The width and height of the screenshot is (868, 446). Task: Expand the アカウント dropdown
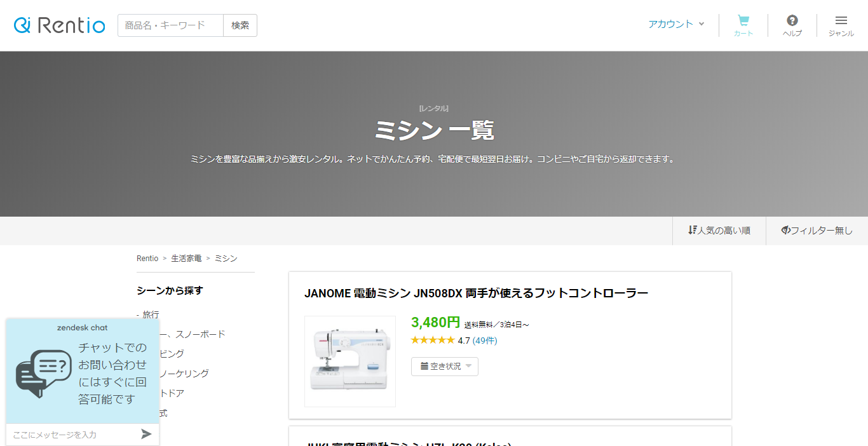[x=676, y=24]
